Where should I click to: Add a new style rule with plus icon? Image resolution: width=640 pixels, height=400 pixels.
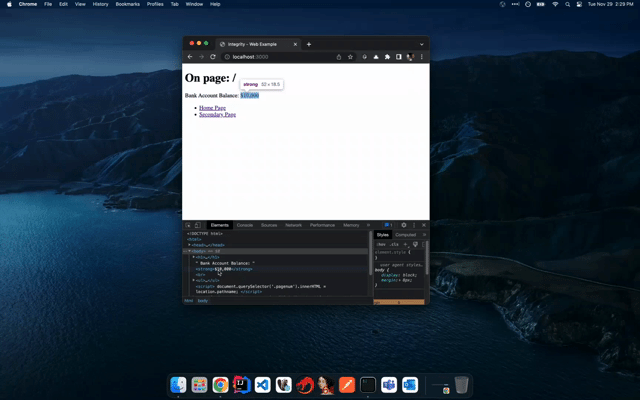[x=405, y=244]
